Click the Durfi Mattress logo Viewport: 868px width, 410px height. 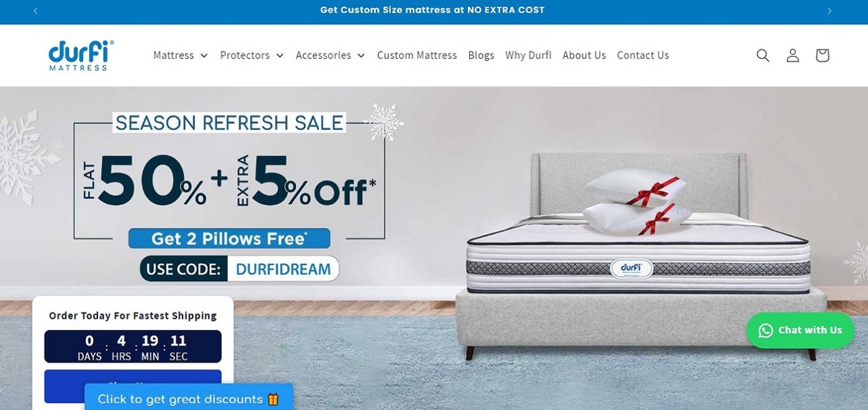click(x=81, y=55)
